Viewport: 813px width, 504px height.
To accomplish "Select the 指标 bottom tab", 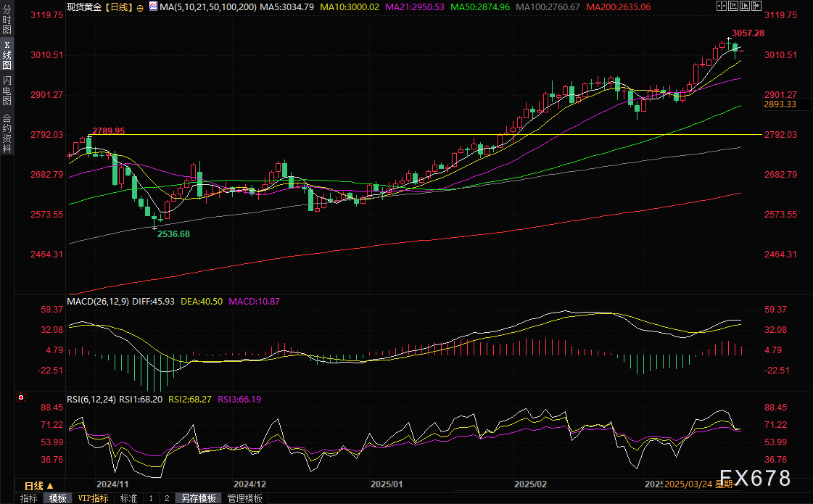I will pos(28,498).
